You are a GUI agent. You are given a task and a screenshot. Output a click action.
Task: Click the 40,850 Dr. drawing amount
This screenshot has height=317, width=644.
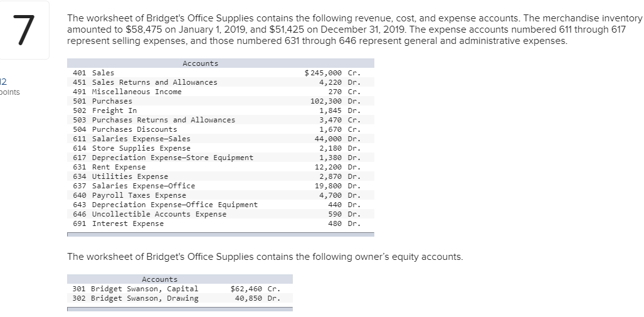tap(258, 299)
